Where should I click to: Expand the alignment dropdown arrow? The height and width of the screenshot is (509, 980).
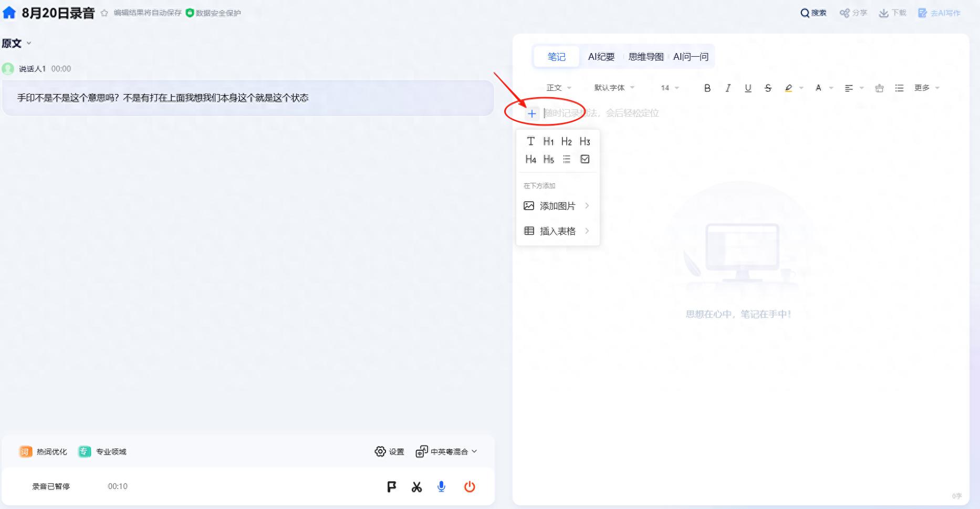coord(861,88)
